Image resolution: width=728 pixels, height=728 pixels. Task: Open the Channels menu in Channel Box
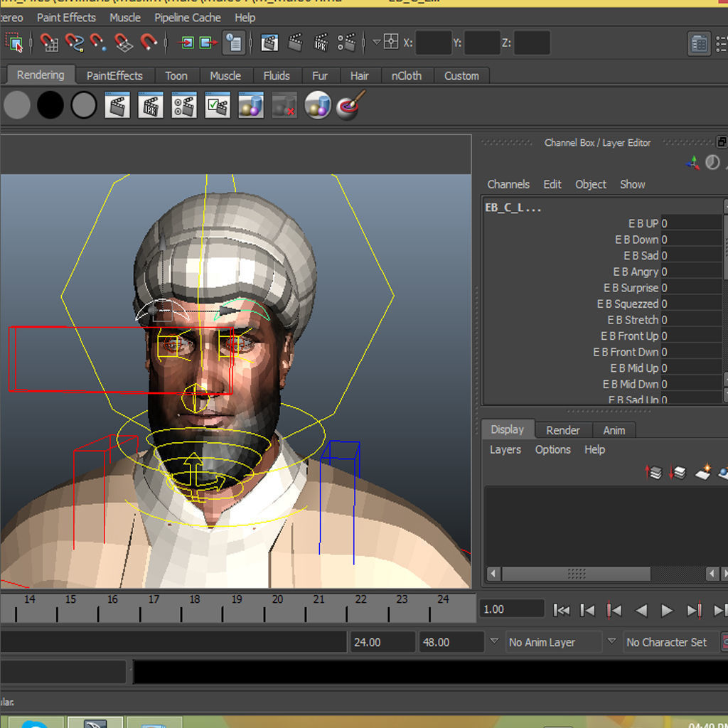(x=508, y=184)
